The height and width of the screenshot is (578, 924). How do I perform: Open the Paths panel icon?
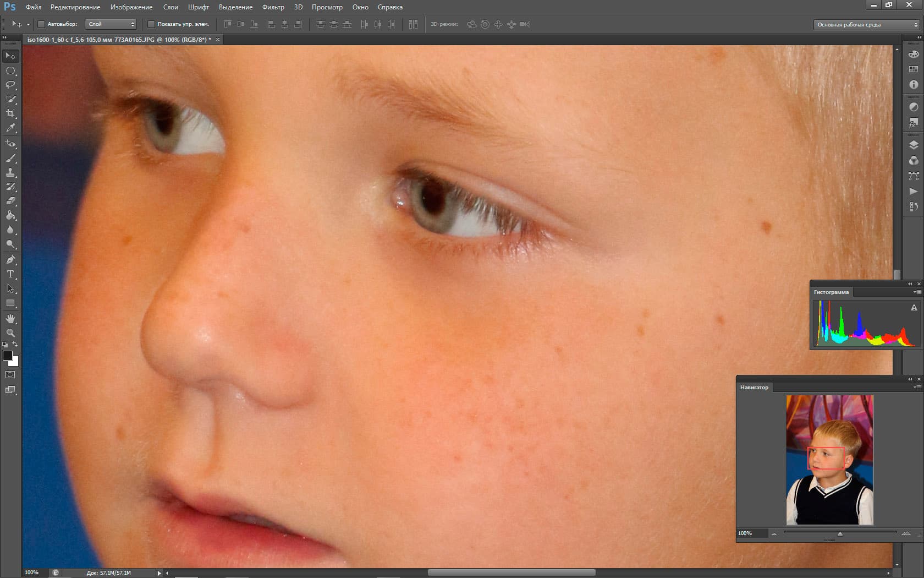tap(914, 176)
